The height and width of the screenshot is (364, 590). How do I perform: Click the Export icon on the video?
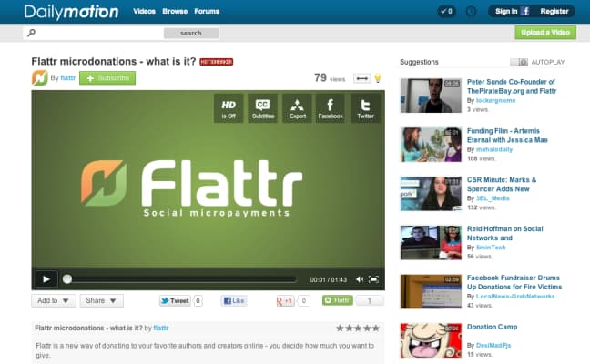tap(297, 107)
